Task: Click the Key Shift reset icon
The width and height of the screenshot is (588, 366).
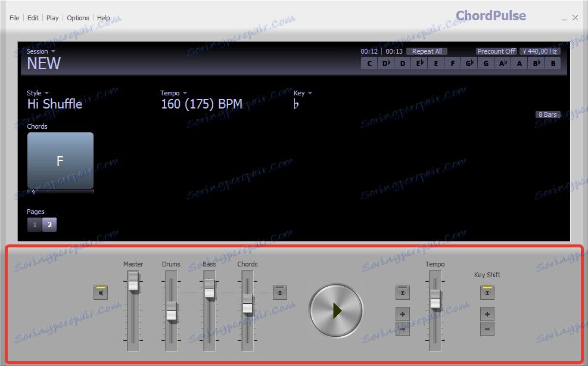Action: 487,292
